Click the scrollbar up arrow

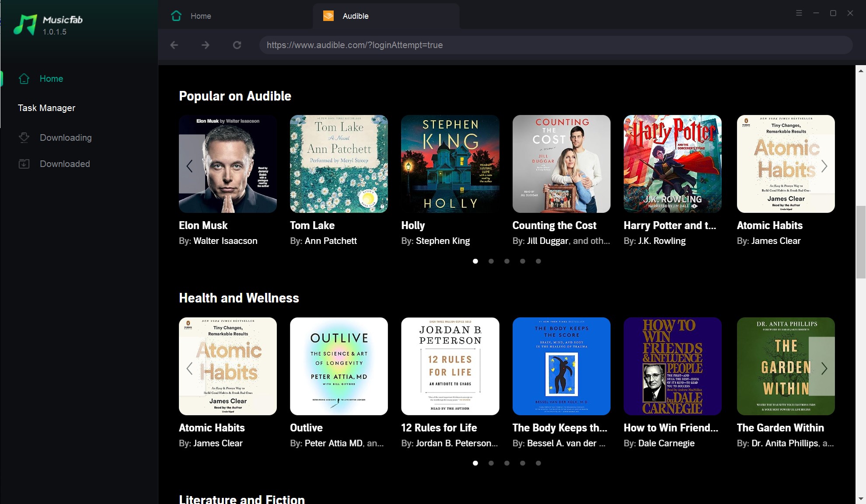coord(860,70)
